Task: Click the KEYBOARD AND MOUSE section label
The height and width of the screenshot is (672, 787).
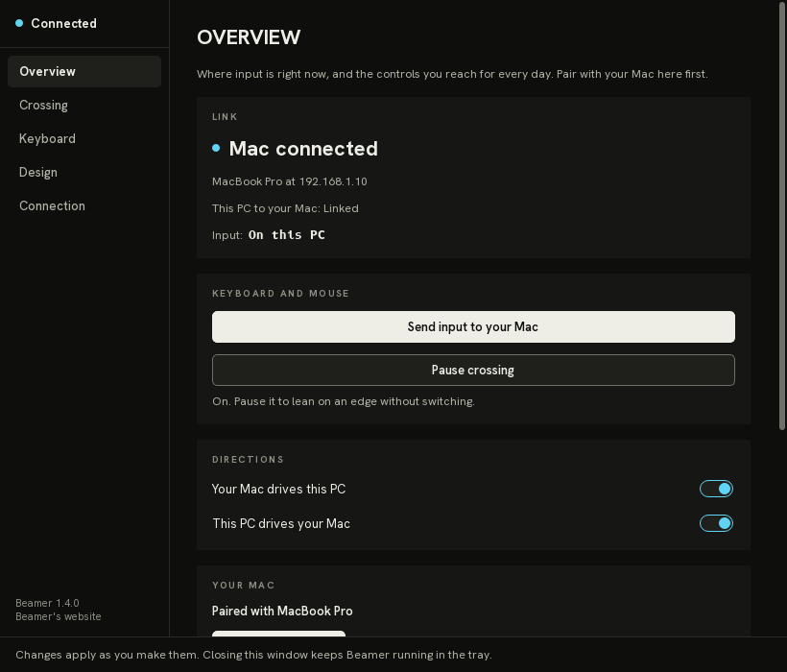Action: [280, 293]
